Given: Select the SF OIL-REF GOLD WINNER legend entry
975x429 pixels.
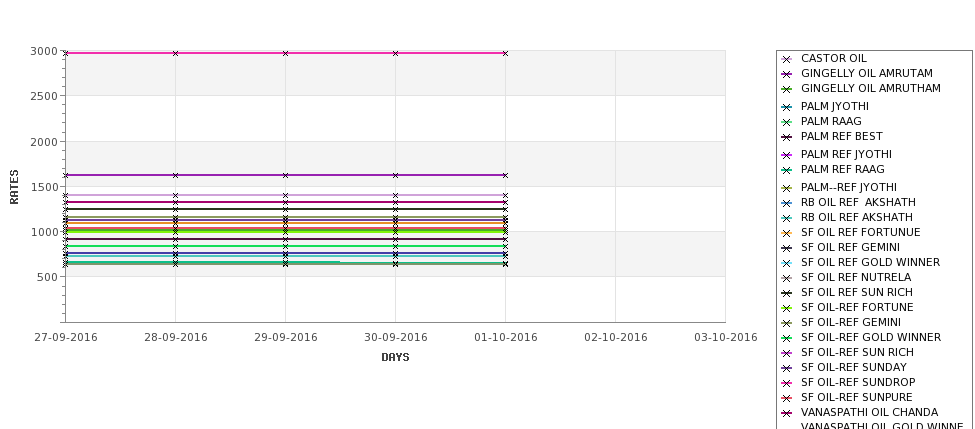Looking at the screenshot, I should pos(871,338).
